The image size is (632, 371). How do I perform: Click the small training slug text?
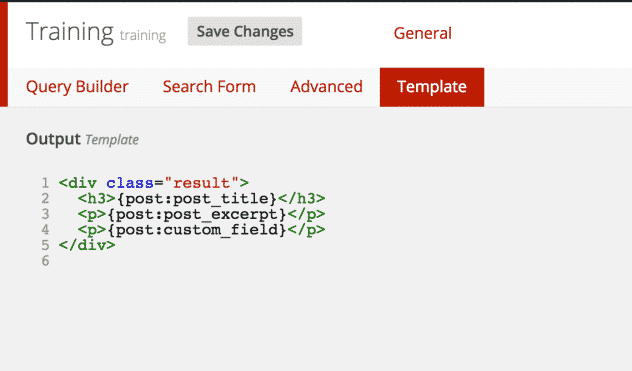click(x=143, y=35)
